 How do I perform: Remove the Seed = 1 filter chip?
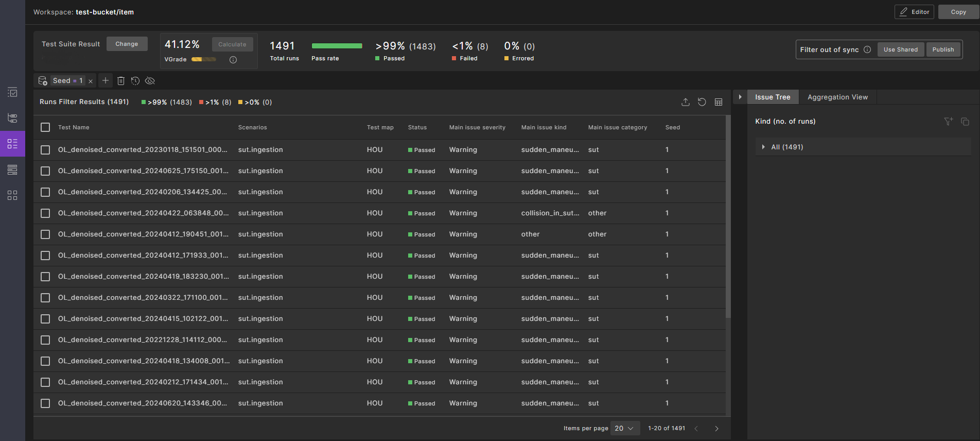[x=91, y=81]
